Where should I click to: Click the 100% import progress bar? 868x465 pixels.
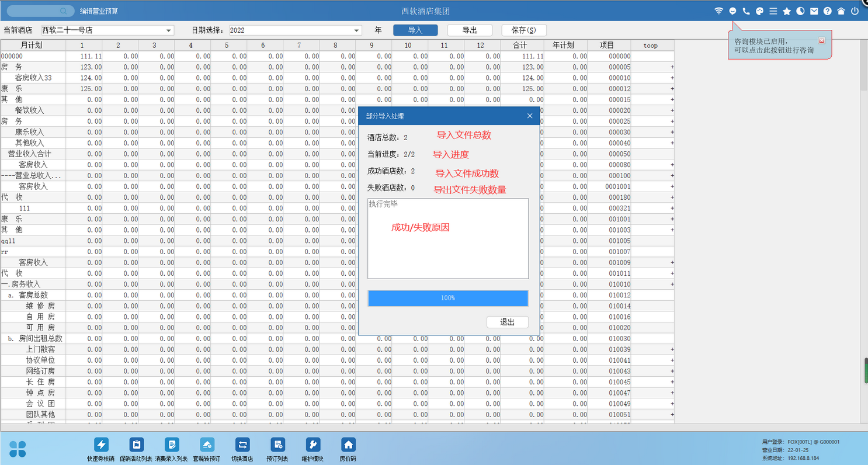(x=448, y=298)
